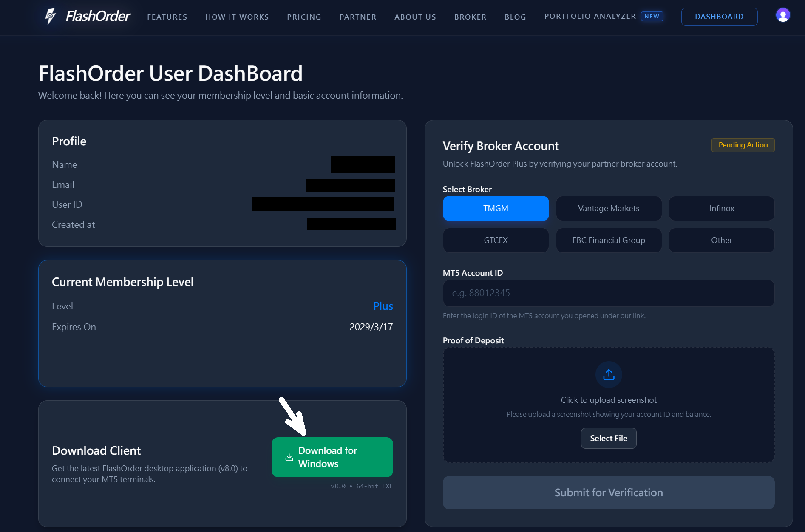Navigate to the Portfolio Analyzer section

coord(590,16)
